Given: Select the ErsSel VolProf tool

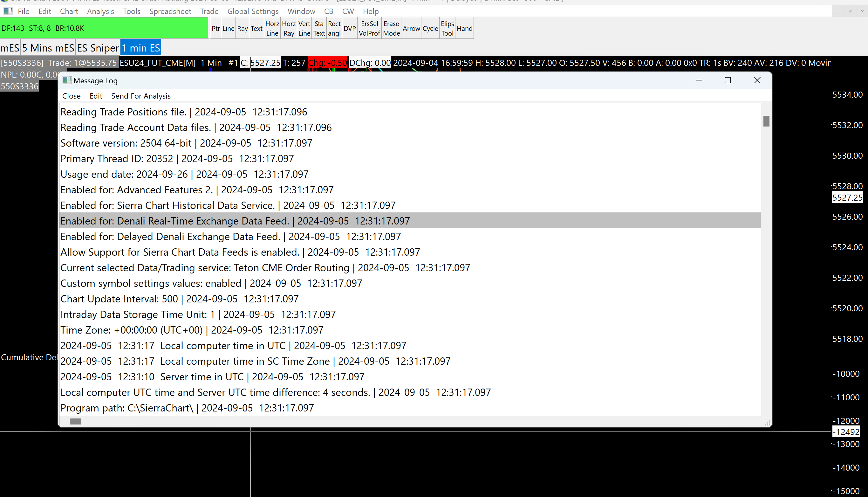Looking at the screenshot, I should (x=369, y=28).
